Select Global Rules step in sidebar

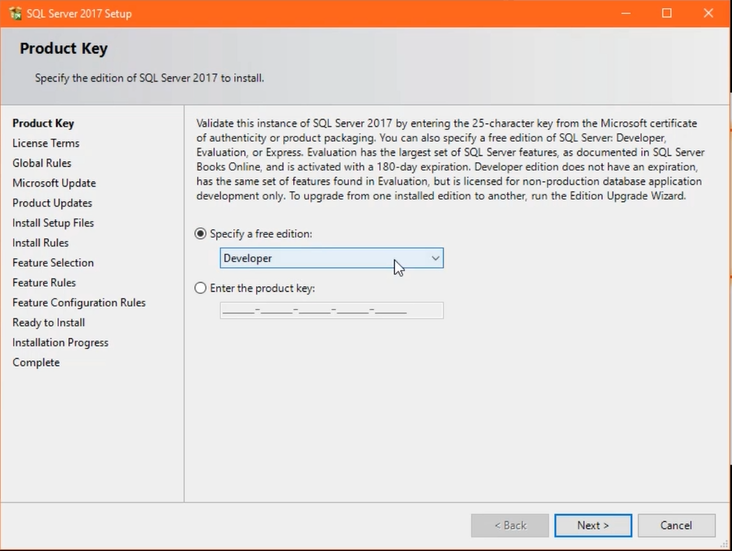tap(42, 163)
